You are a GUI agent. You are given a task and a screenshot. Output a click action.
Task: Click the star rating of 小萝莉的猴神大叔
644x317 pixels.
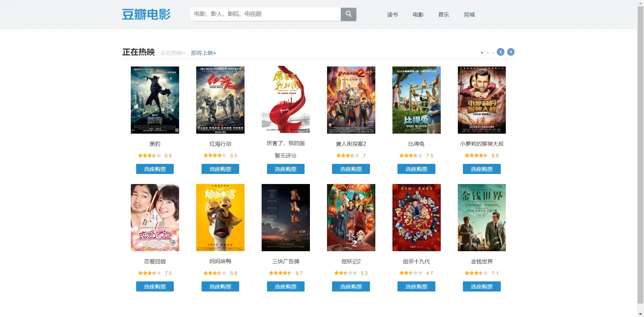click(x=476, y=155)
